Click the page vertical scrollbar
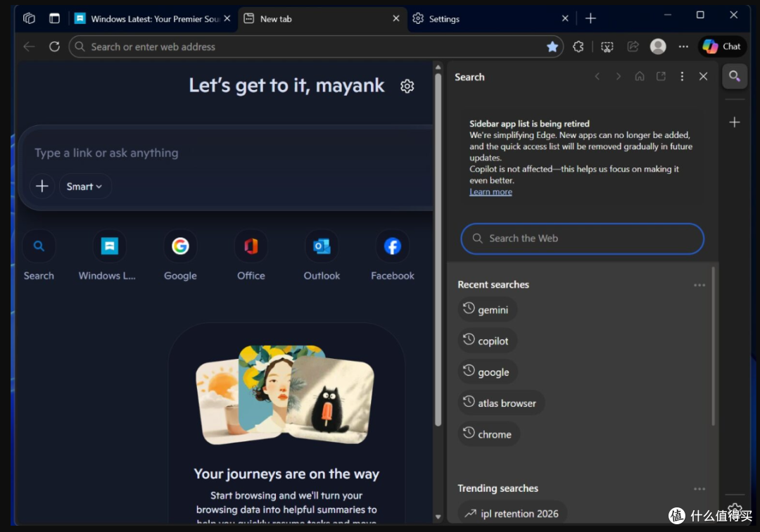Viewport: 760px width, 532px height. (438, 249)
